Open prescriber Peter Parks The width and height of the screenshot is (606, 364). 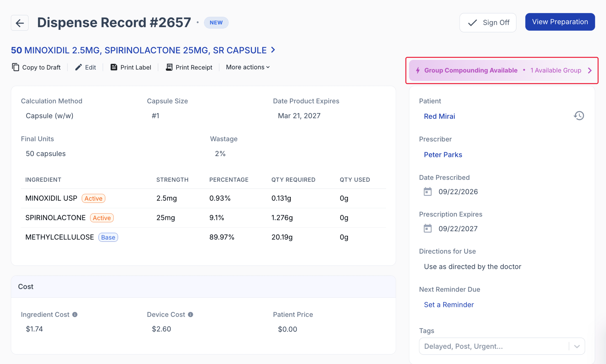click(x=443, y=155)
